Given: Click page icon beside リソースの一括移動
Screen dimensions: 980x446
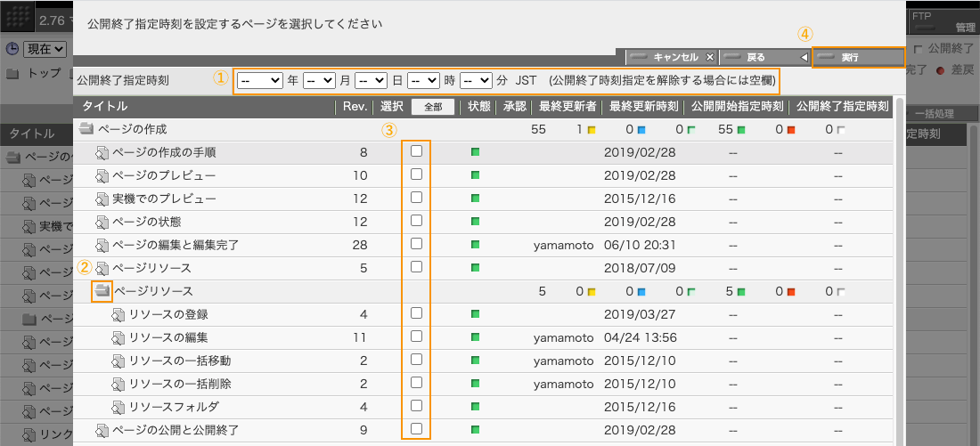Looking at the screenshot, I should coord(118,361).
